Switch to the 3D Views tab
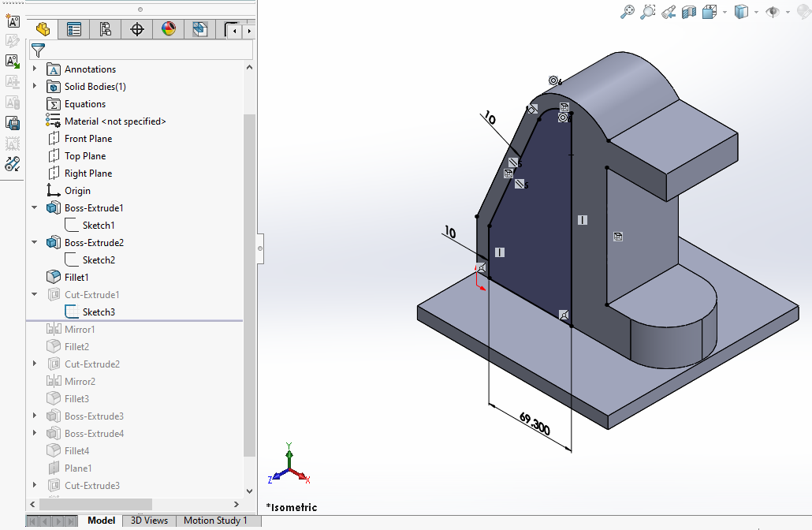Viewport: 812px width, 530px height. click(x=149, y=521)
